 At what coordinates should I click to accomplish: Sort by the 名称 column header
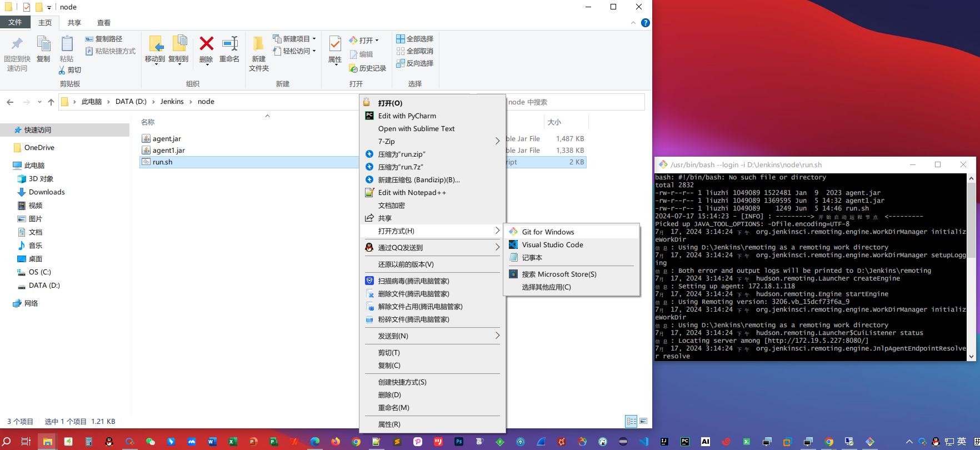click(148, 122)
